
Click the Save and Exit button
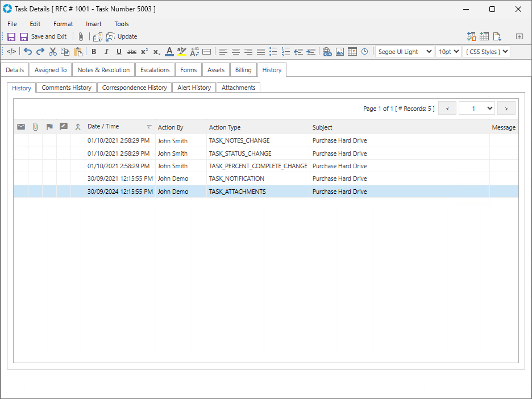coord(43,36)
